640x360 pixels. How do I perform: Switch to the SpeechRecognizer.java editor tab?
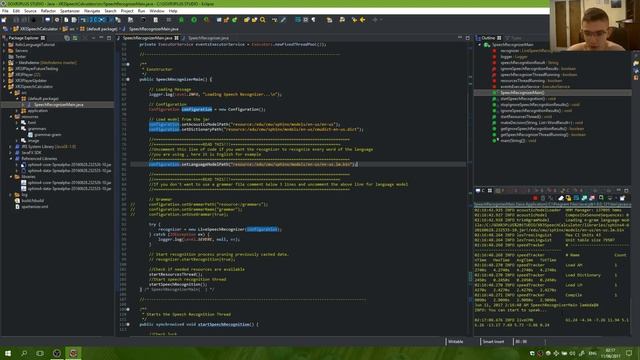tap(208, 38)
